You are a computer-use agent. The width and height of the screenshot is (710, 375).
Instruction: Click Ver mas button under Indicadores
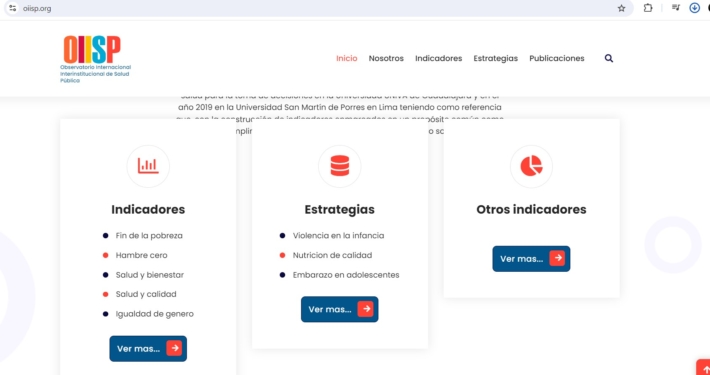[x=148, y=349]
